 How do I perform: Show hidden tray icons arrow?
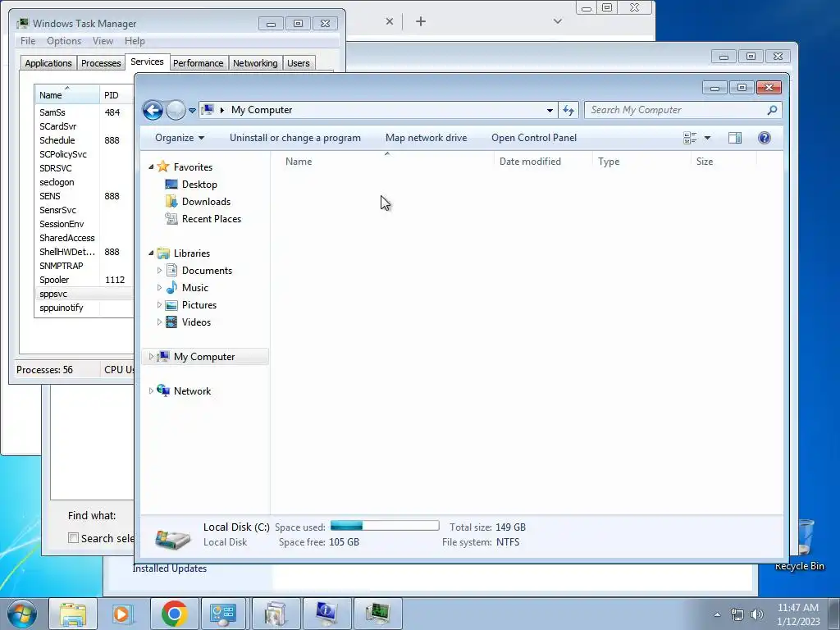click(x=717, y=614)
